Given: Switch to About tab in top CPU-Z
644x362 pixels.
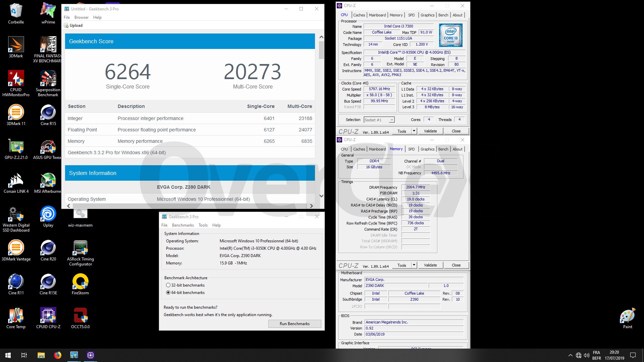Looking at the screenshot, I should pos(458,15).
